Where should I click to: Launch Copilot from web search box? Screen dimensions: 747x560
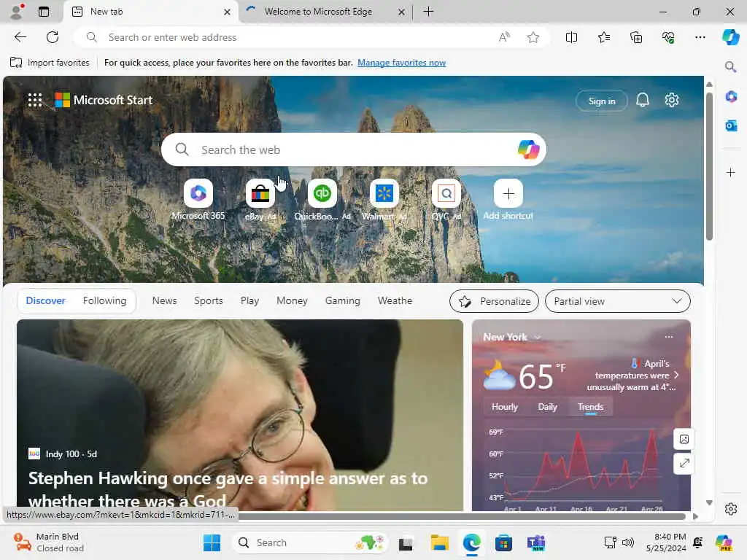point(528,149)
